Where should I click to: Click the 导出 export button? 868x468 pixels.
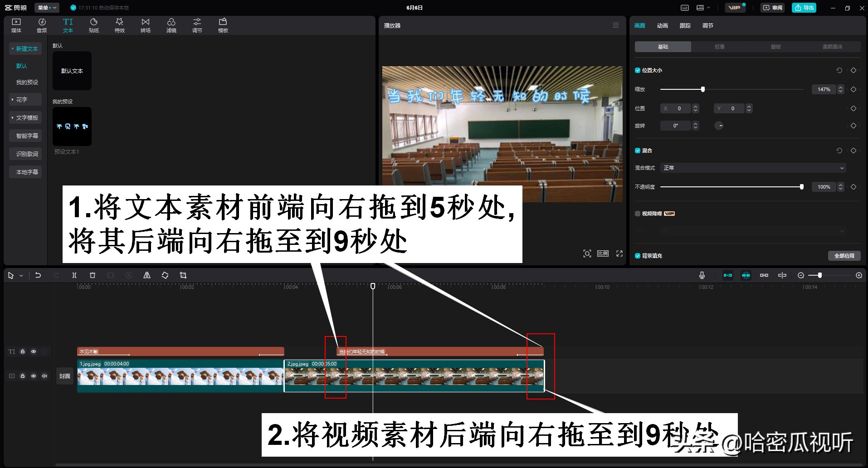tap(804, 7)
